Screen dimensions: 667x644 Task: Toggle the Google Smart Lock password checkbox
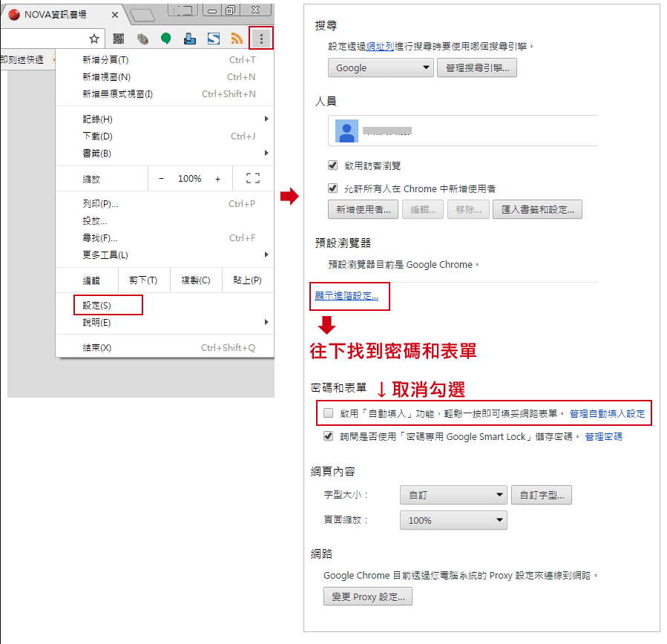(x=328, y=436)
